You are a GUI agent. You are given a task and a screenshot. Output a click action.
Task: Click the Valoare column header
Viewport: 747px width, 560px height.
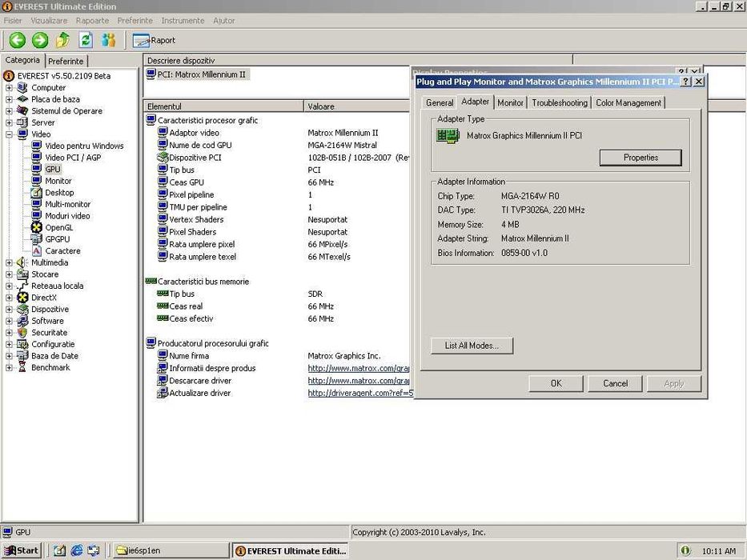pos(356,106)
